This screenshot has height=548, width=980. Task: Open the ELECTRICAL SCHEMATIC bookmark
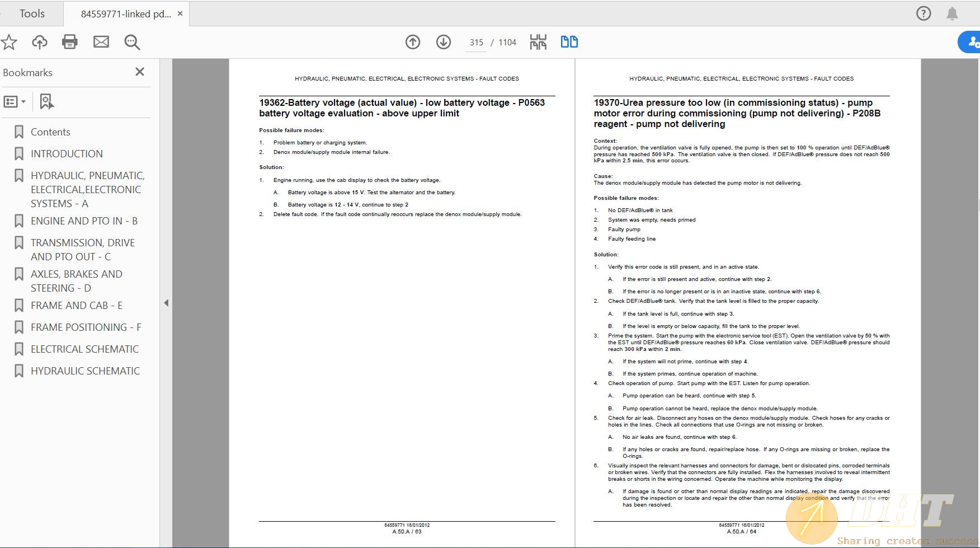pyautogui.click(x=84, y=349)
